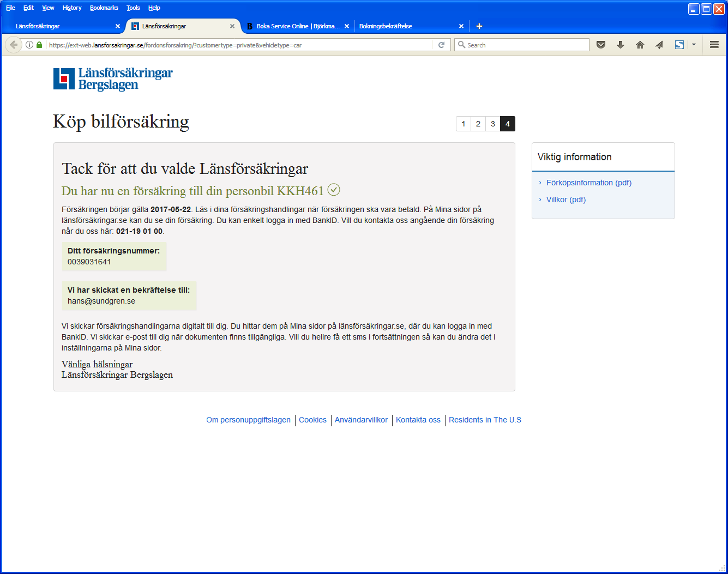Click the Search input box
The width and height of the screenshot is (728, 574).
[x=522, y=45]
